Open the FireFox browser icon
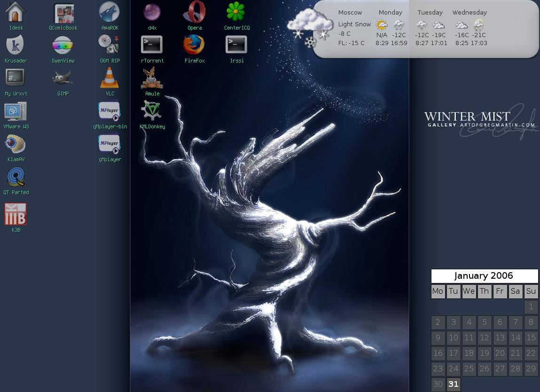540x392 pixels. tap(194, 45)
